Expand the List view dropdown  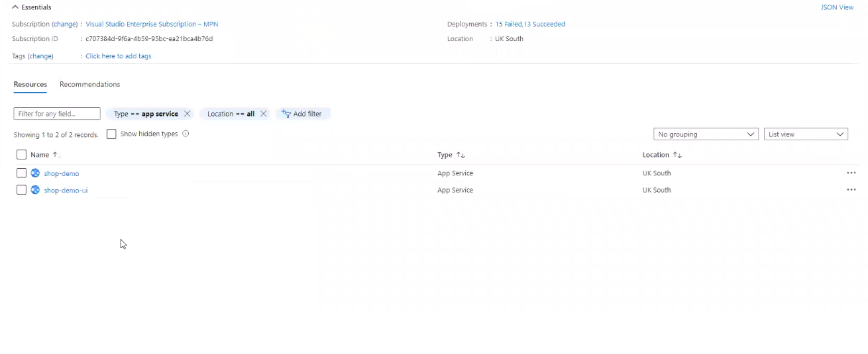[806, 134]
